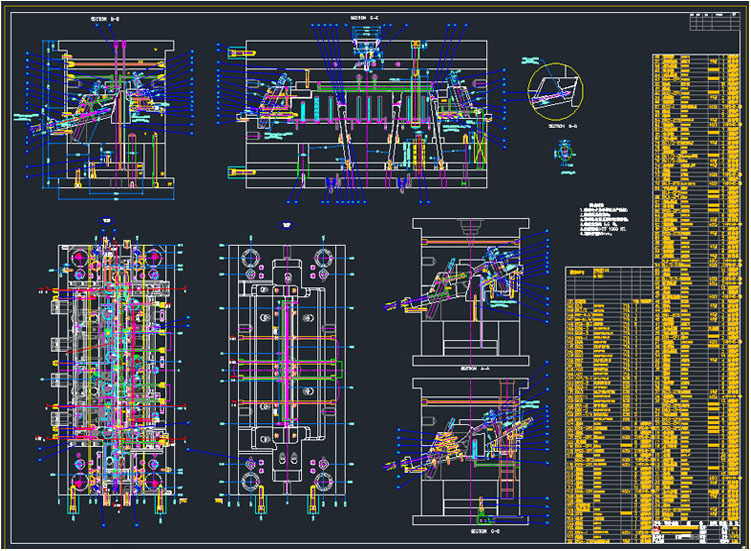Image resolution: width=751 pixels, height=551 pixels.
Task: Pick the small green circular detail symbol
Action: [x=563, y=153]
